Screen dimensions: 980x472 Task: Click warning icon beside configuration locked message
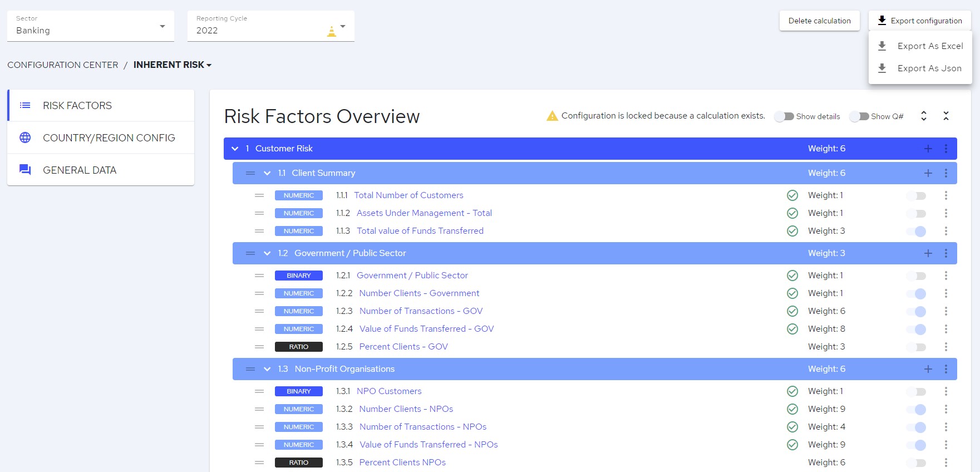pos(552,116)
